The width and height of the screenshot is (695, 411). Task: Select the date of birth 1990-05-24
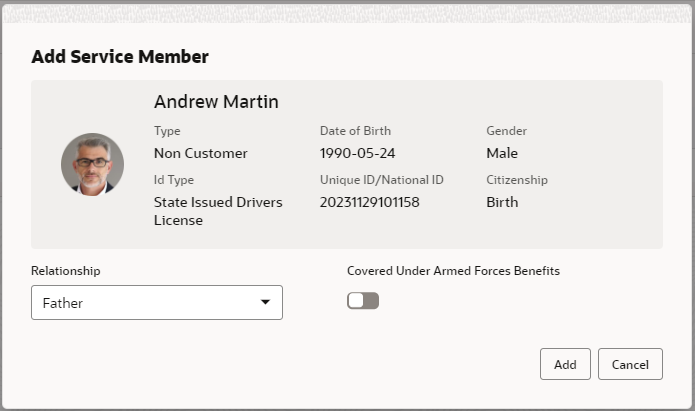click(x=357, y=153)
